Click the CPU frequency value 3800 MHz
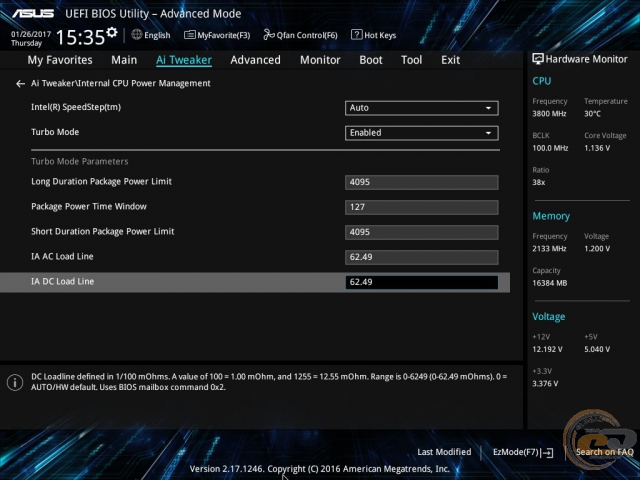The width and height of the screenshot is (640, 480). click(x=549, y=114)
